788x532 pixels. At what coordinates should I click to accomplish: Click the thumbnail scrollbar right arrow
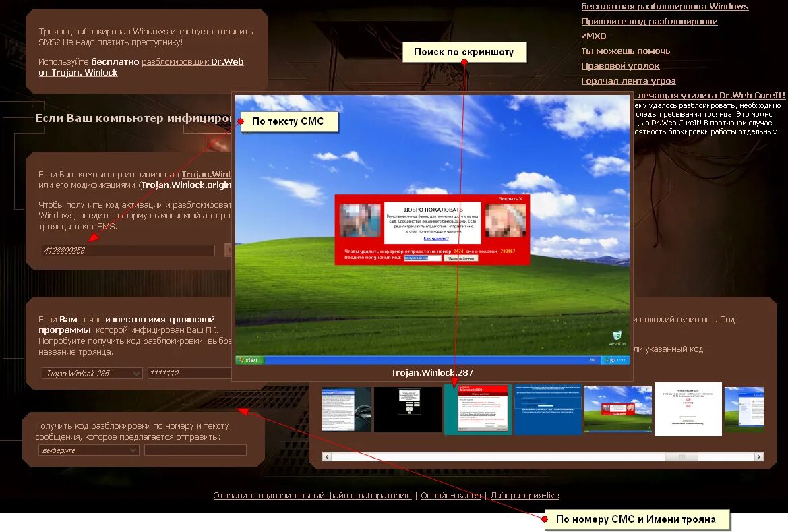pyautogui.click(x=759, y=456)
